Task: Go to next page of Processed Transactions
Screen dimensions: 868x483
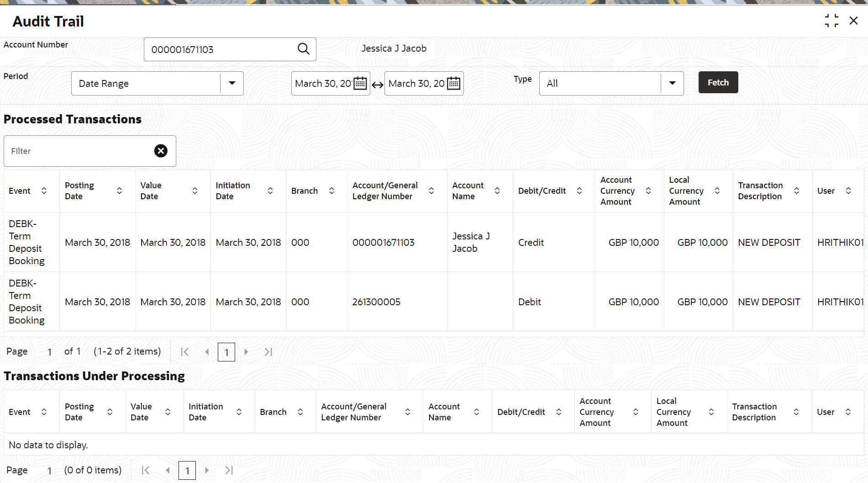Action: pos(246,352)
